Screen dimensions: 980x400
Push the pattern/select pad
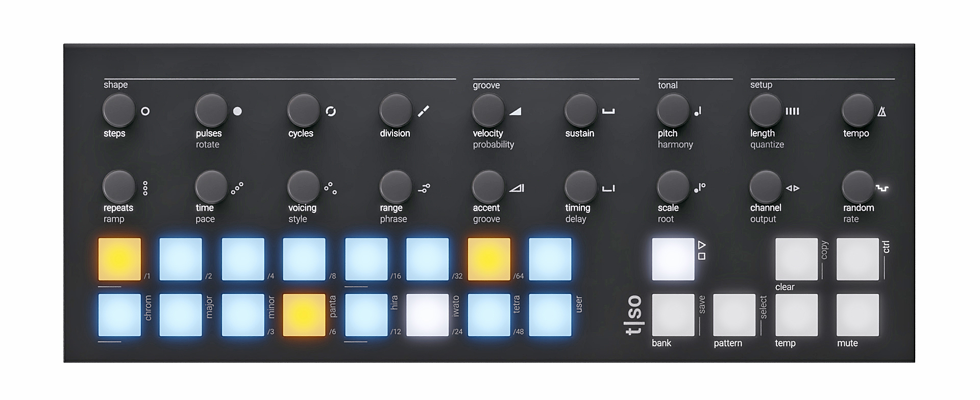point(734,315)
